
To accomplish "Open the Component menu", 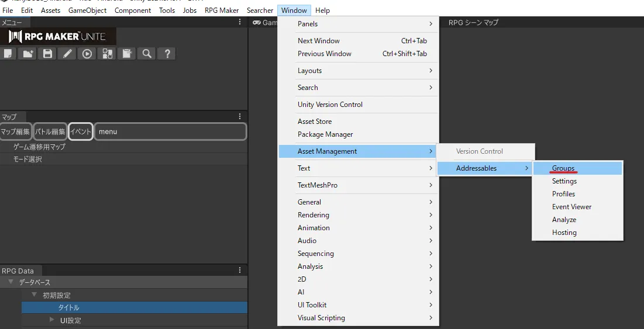I will pos(133,11).
